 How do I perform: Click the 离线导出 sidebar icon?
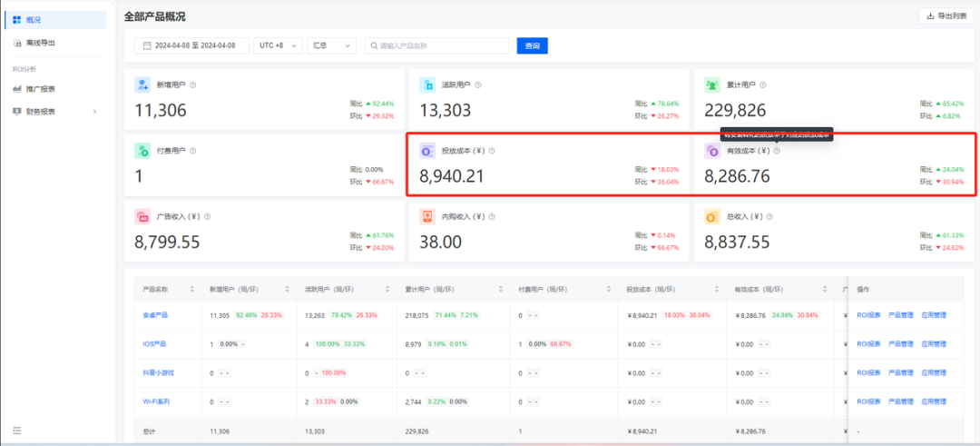point(17,44)
